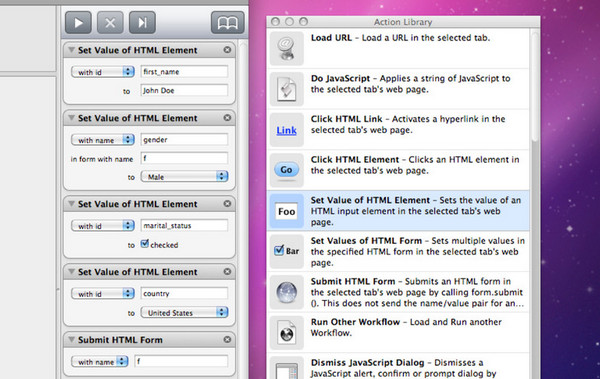Viewport: 600px width, 379px height.
Task: Select the Click HTML Element Go icon
Action: (287, 170)
